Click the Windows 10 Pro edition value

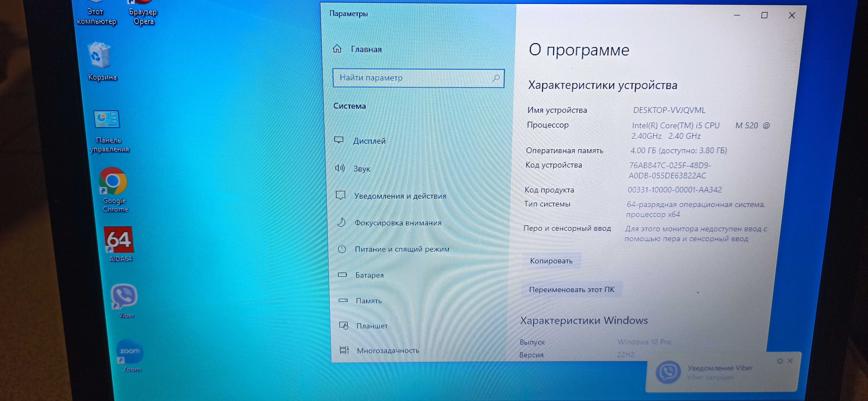pos(644,342)
